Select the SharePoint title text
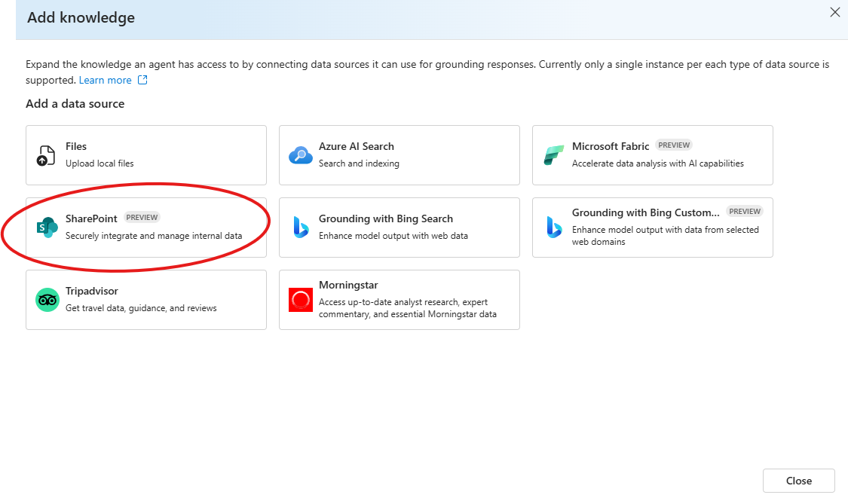 coord(91,218)
